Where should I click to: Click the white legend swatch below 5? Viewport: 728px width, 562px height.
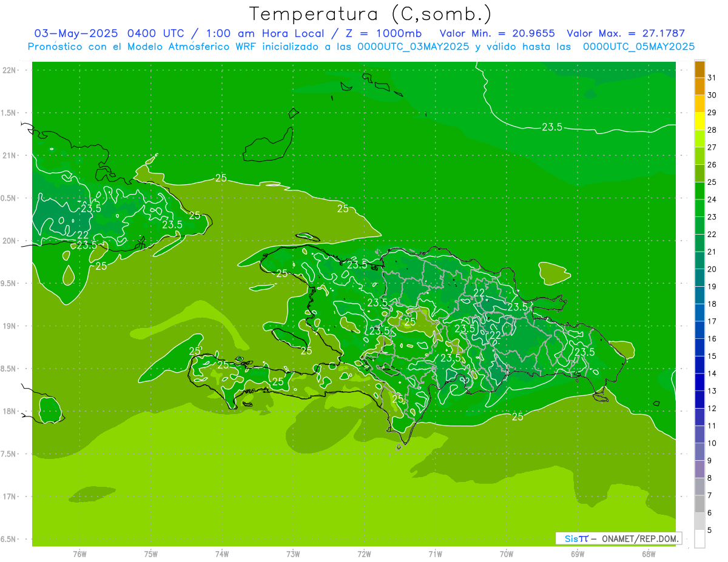(699, 538)
